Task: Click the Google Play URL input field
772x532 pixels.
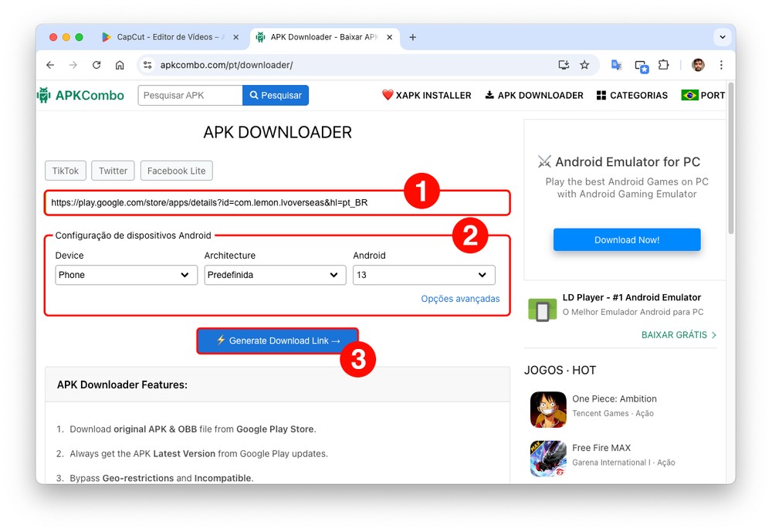Action: pos(277,202)
